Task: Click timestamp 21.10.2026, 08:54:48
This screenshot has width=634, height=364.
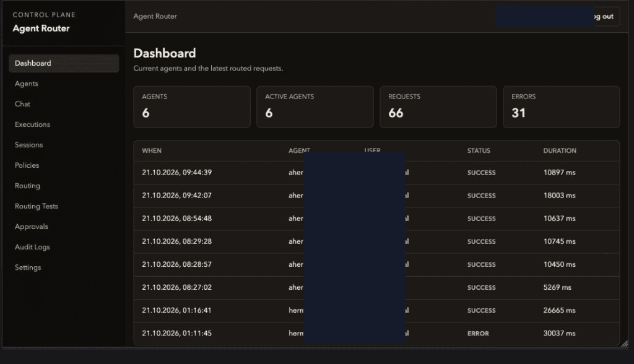Action: 176,219
